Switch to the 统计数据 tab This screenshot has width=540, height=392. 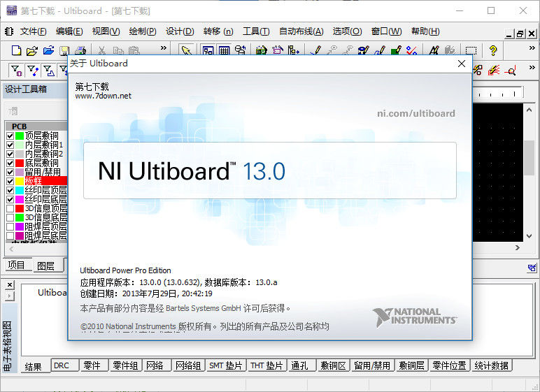pos(492,365)
